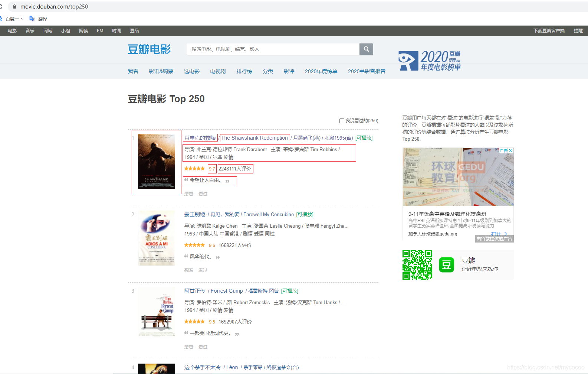Image resolution: width=588 pixels, height=374 pixels.
Task: Open the 2020年度榜单 tab
Action: (x=321, y=71)
